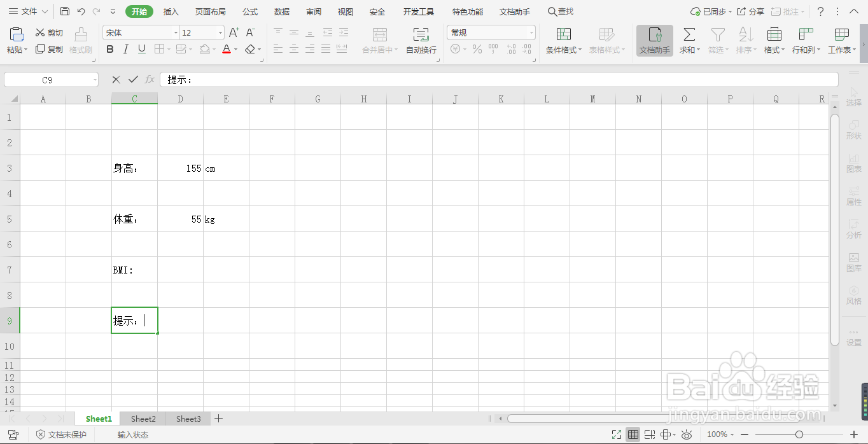Click the zoom slider handle

[799, 434]
